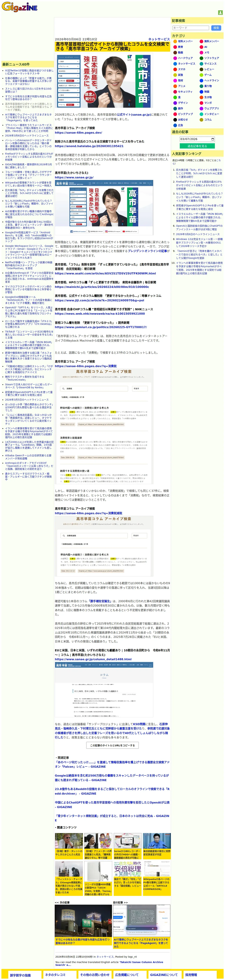
Task: Open related article about Falcon history search add-on
Action: pyautogui.click(x=112, y=764)
